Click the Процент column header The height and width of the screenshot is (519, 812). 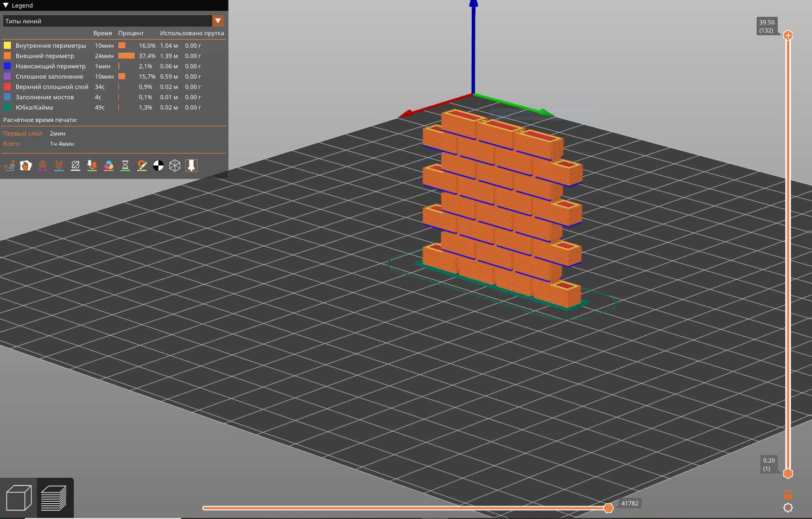[131, 33]
